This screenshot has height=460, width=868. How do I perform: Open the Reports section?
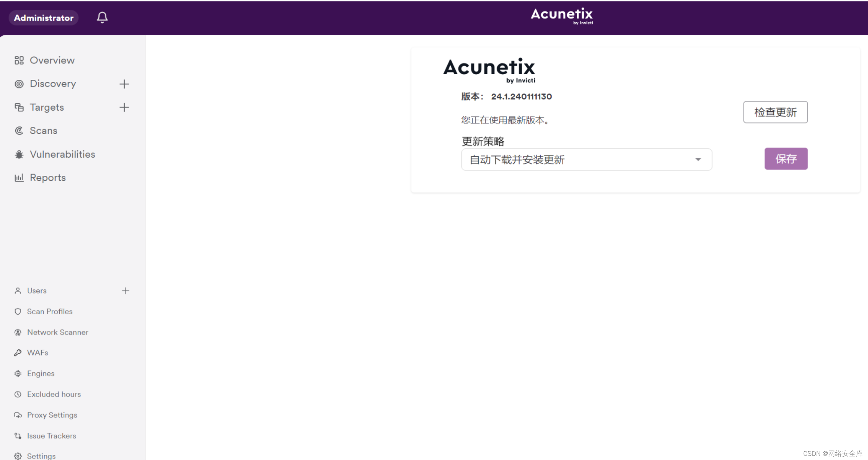coord(48,178)
